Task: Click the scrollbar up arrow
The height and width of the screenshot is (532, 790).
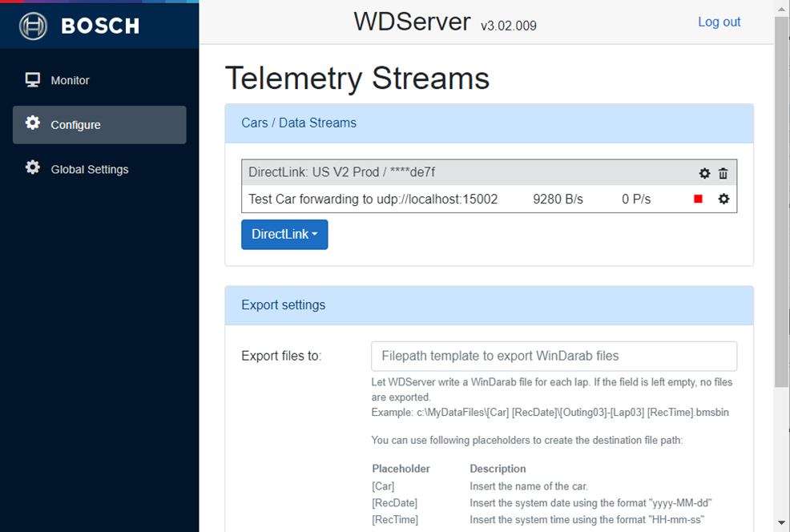Action: point(781,8)
